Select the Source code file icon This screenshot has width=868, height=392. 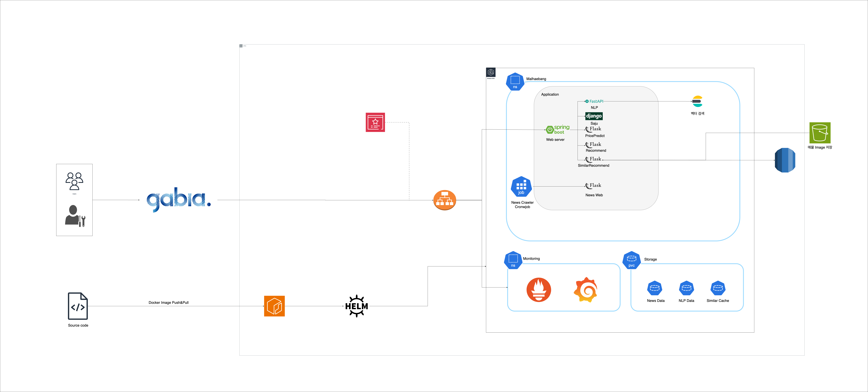pos(78,306)
